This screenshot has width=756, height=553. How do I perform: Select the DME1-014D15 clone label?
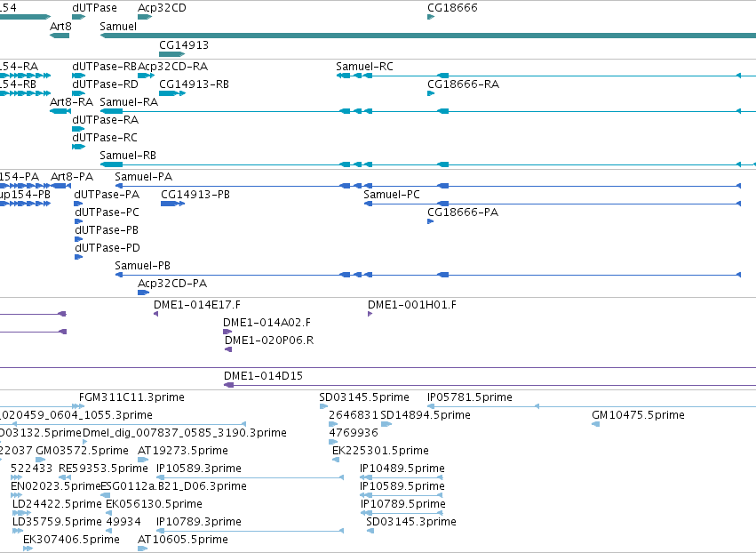pyautogui.click(x=263, y=376)
